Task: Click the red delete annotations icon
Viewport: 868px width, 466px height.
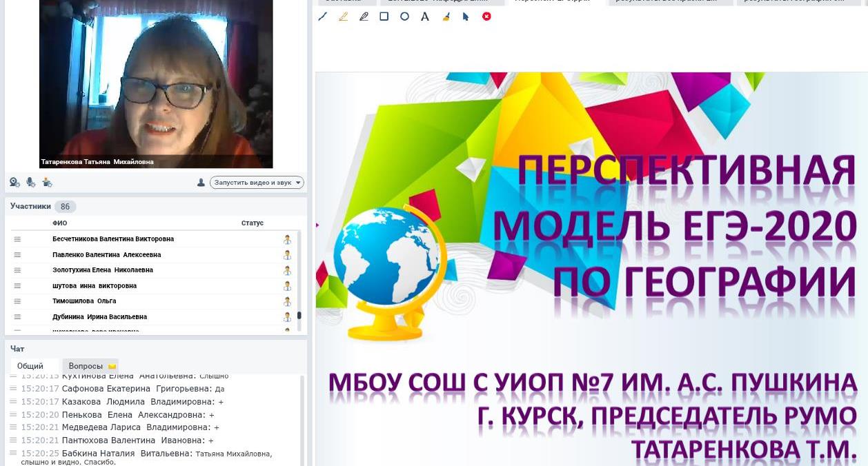Action: (486, 16)
